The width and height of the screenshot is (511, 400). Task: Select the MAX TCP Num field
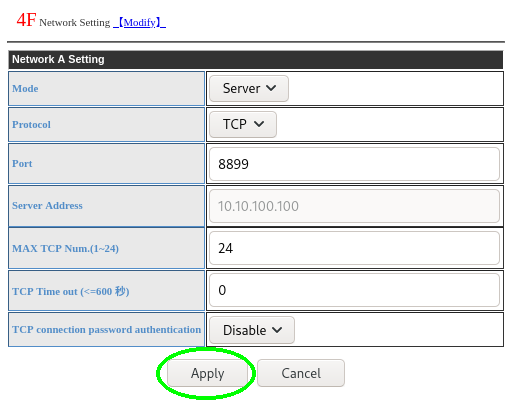354,248
